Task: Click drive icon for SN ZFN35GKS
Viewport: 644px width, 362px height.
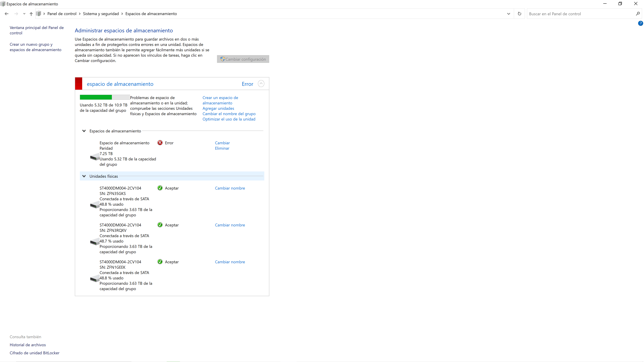Action: coord(95,205)
